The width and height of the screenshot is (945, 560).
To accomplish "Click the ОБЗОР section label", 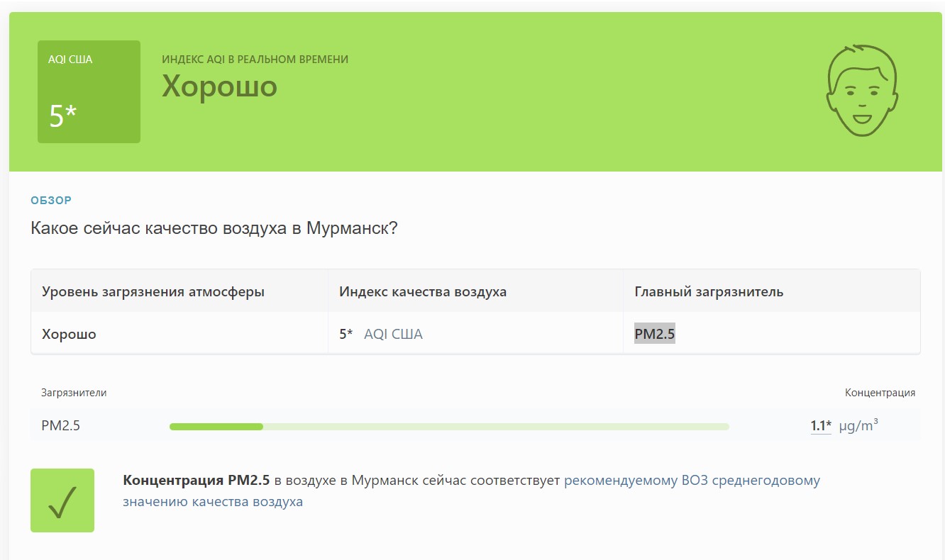I will coord(51,201).
